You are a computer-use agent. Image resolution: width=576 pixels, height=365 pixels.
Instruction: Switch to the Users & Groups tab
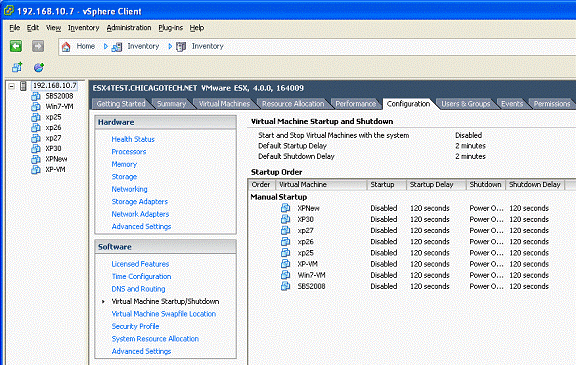point(465,104)
